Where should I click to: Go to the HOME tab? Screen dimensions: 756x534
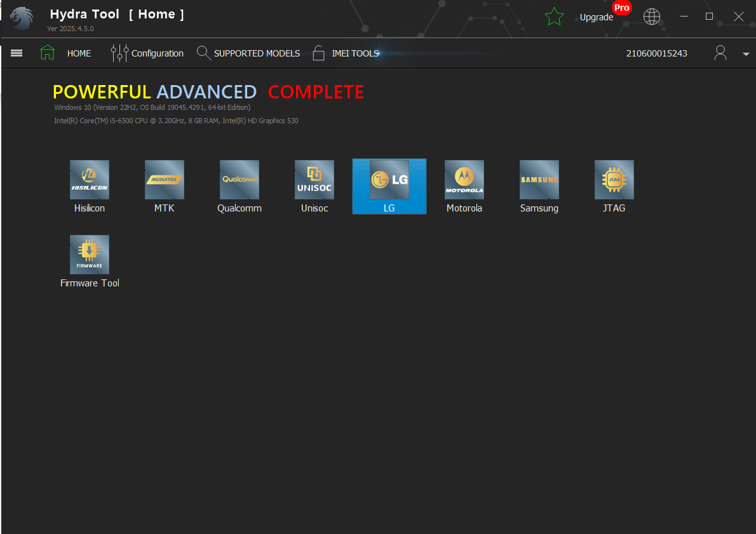pyautogui.click(x=66, y=53)
